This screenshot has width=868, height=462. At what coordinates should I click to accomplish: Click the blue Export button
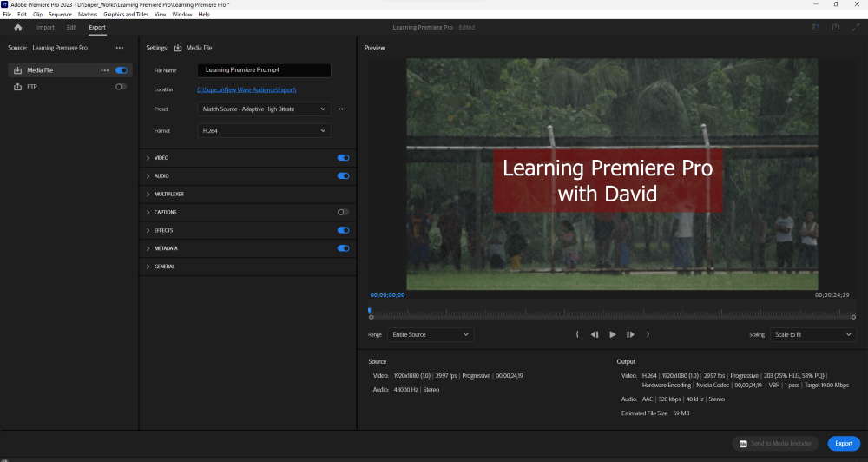[x=844, y=443]
